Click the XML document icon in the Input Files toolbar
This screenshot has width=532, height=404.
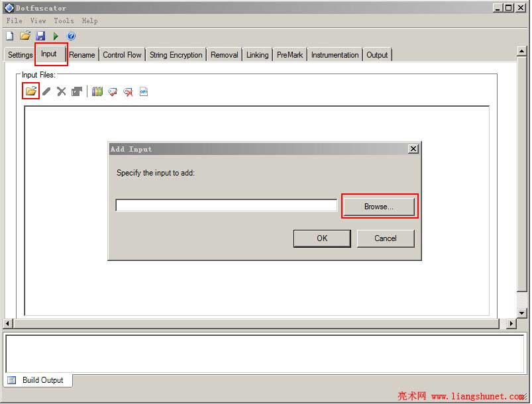pos(144,91)
